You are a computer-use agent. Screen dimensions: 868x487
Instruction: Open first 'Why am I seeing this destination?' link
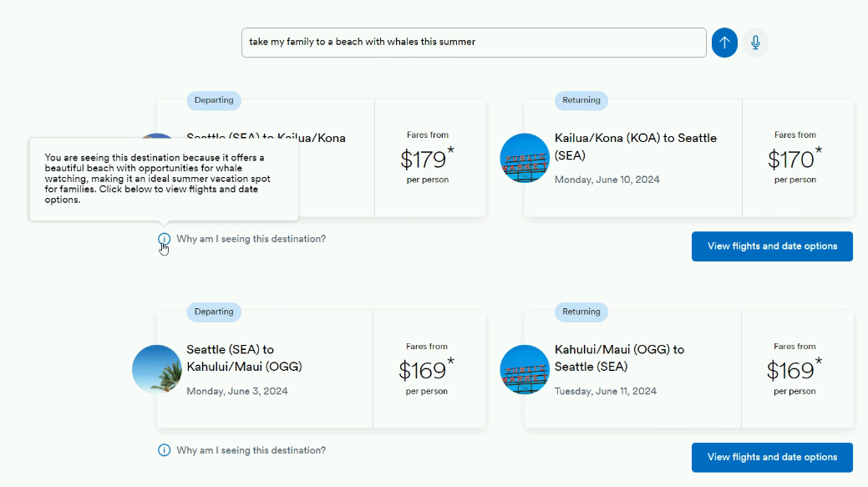[x=251, y=239]
